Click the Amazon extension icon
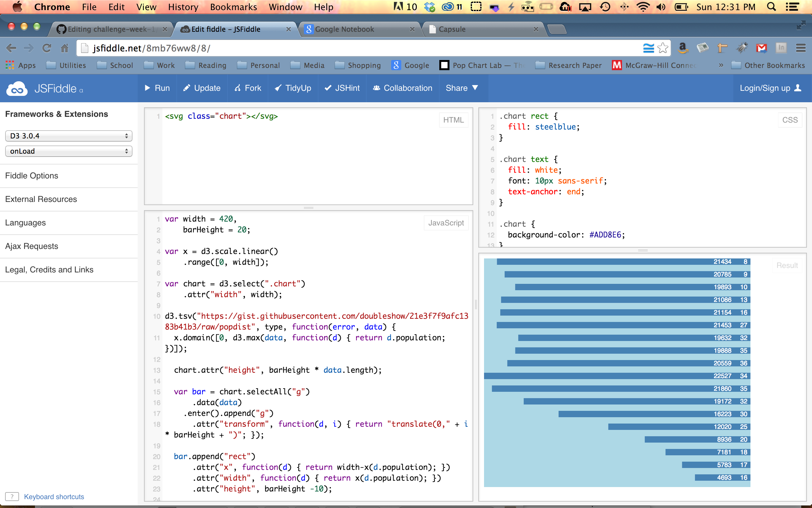Viewport: 812px width, 508px height. coord(683,48)
